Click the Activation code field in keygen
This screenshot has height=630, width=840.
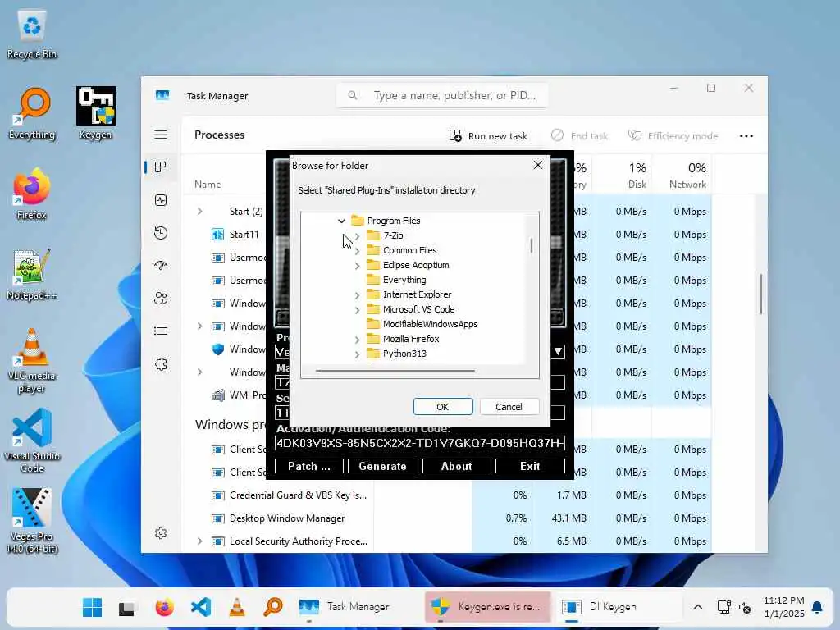pos(420,443)
